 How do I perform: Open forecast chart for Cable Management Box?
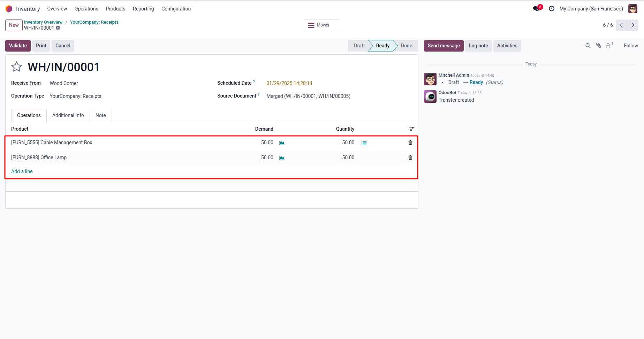click(282, 143)
